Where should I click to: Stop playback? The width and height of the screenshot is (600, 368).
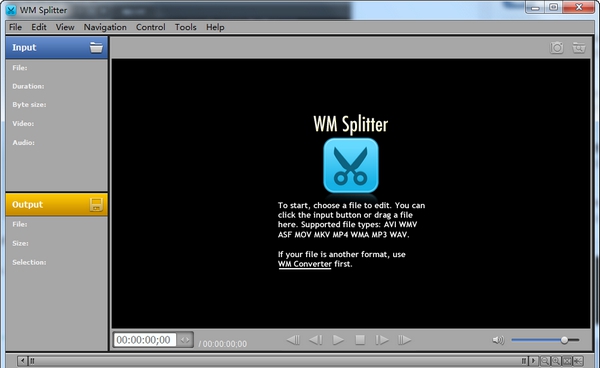(360, 340)
